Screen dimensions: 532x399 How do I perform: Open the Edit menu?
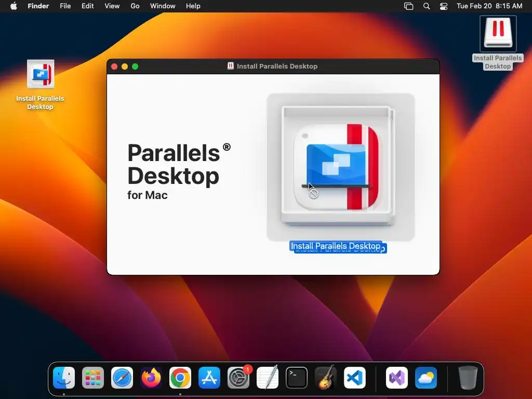pos(87,6)
